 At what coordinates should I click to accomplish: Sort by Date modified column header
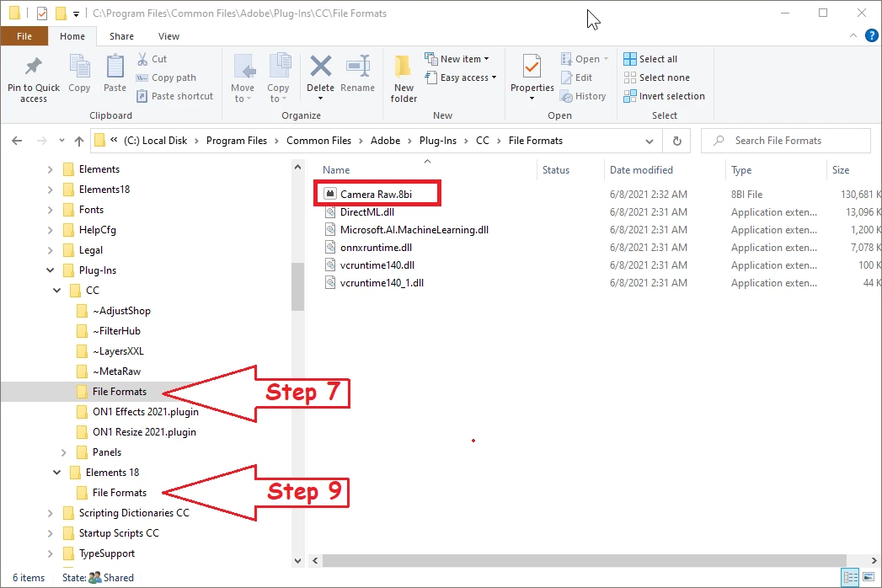(x=641, y=170)
